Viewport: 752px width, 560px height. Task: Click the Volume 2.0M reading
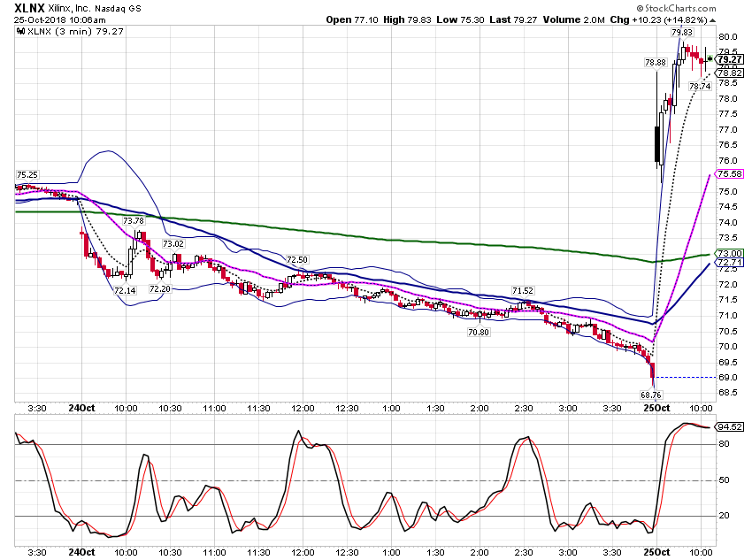573,20
